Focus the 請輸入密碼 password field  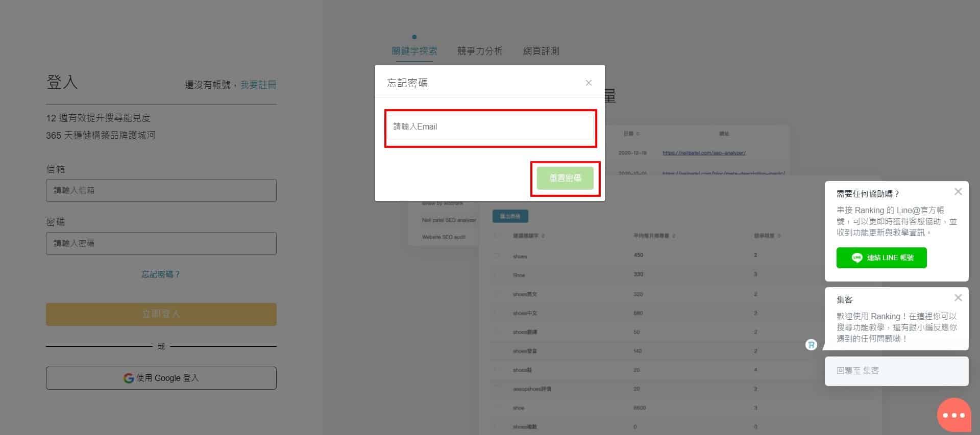tap(161, 243)
